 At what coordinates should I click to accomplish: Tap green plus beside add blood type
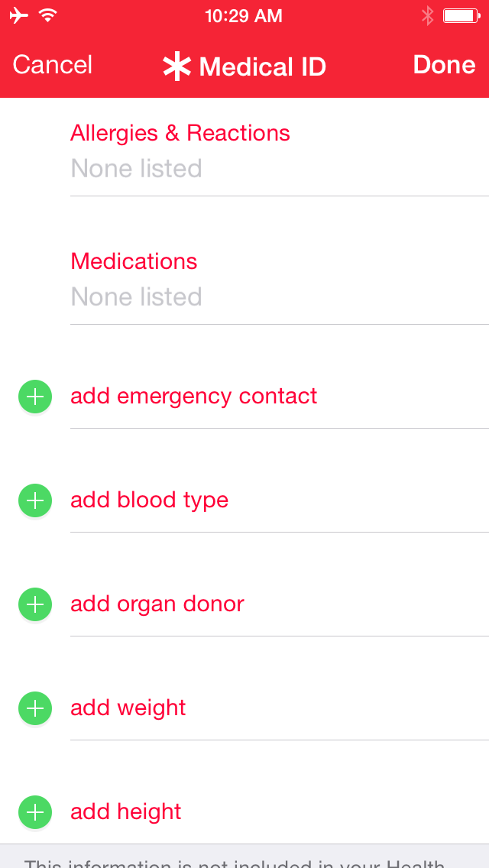pos(35,500)
